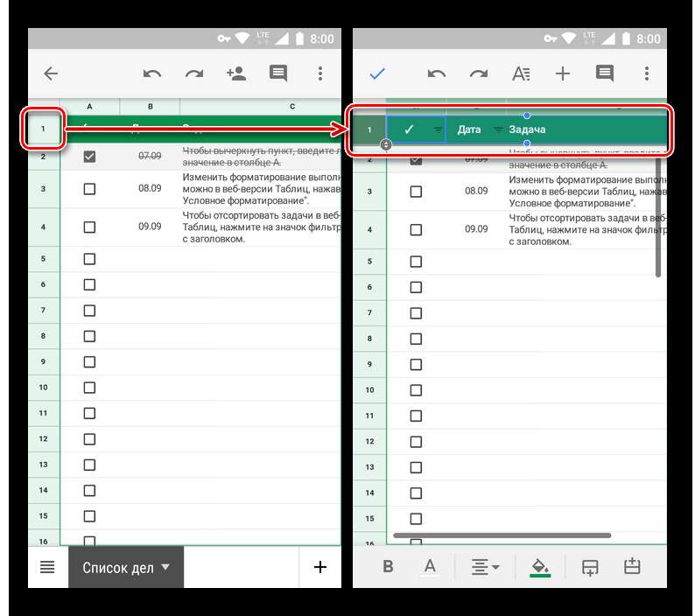Click vertical scrollbar in right screen
This screenshot has height=616, width=695.
pos(658,216)
